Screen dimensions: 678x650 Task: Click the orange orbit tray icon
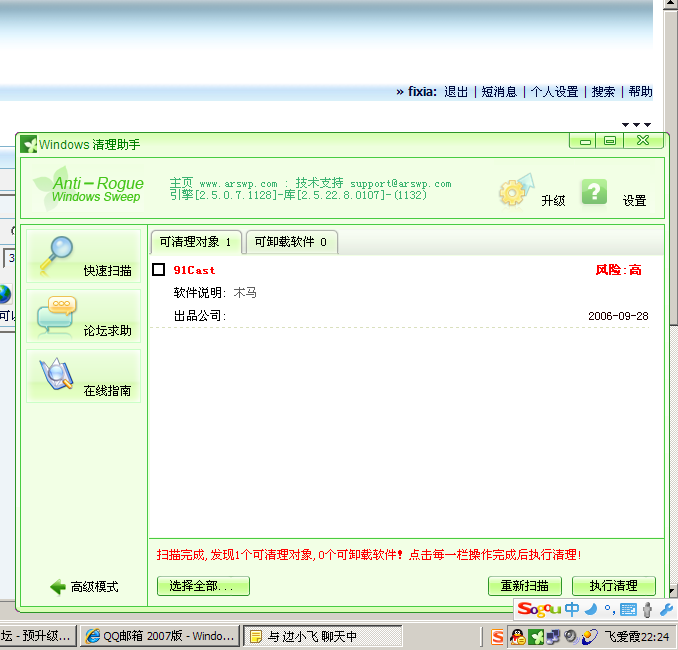coord(589,637)
